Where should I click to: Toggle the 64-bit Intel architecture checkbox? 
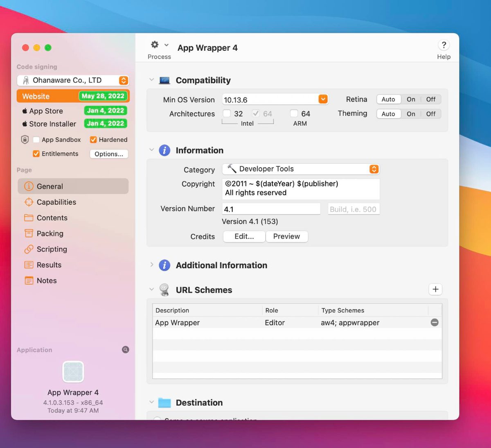(256, 113)
